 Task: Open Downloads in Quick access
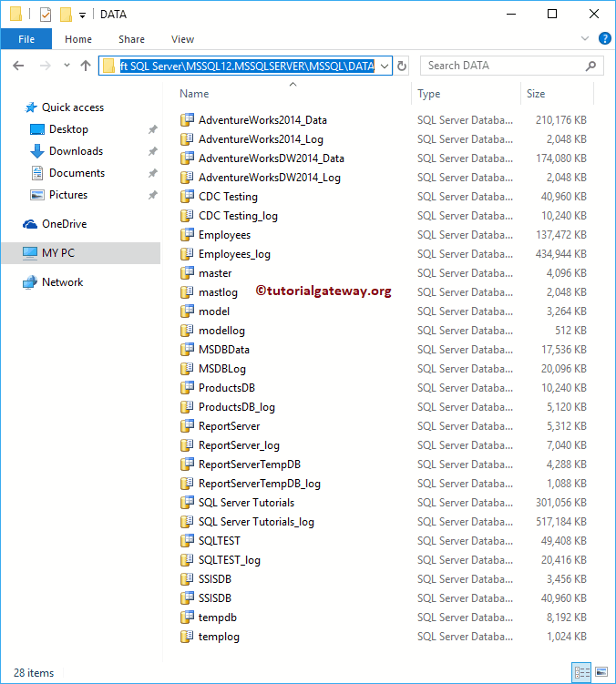point(76,151)
